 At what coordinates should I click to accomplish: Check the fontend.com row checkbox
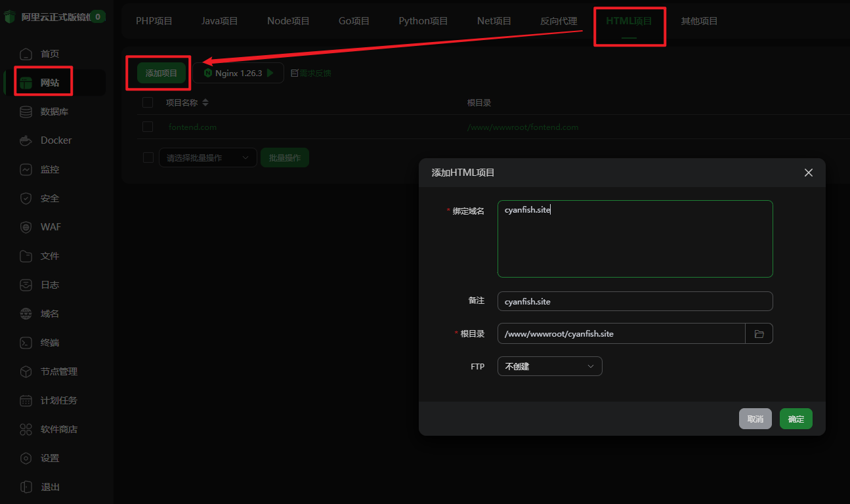[148, 127]
